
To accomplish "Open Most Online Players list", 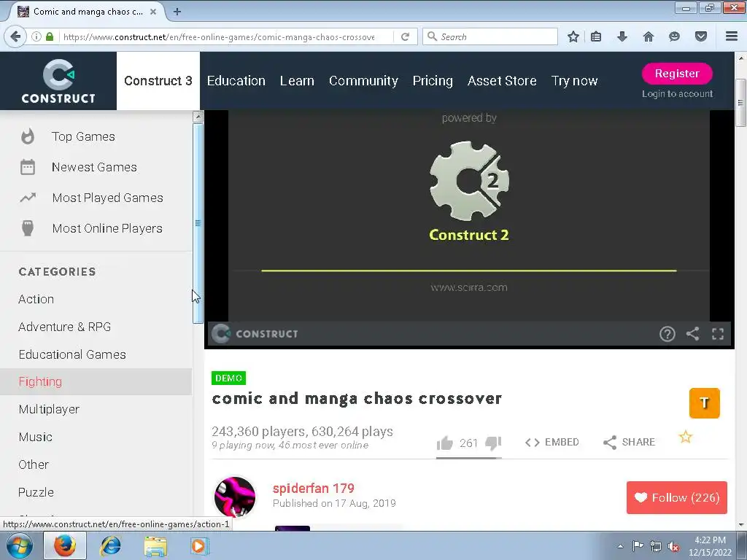I will point(107,228).
